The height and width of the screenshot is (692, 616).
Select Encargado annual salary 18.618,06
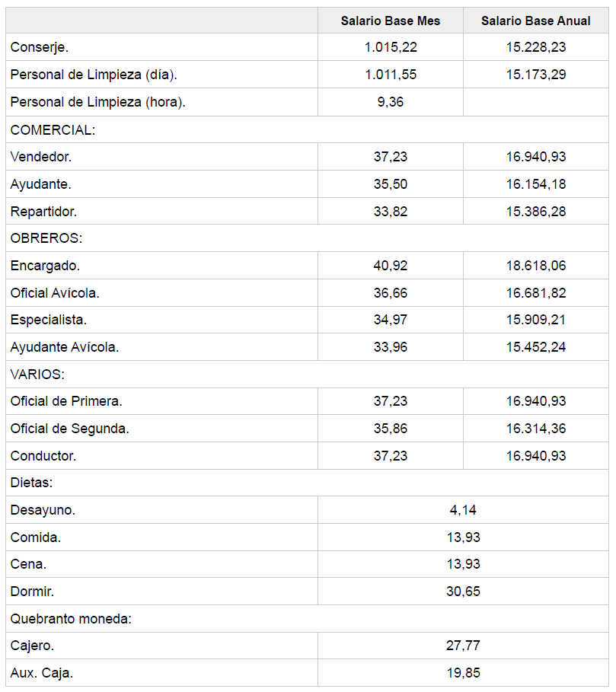[x=535, y=266]
